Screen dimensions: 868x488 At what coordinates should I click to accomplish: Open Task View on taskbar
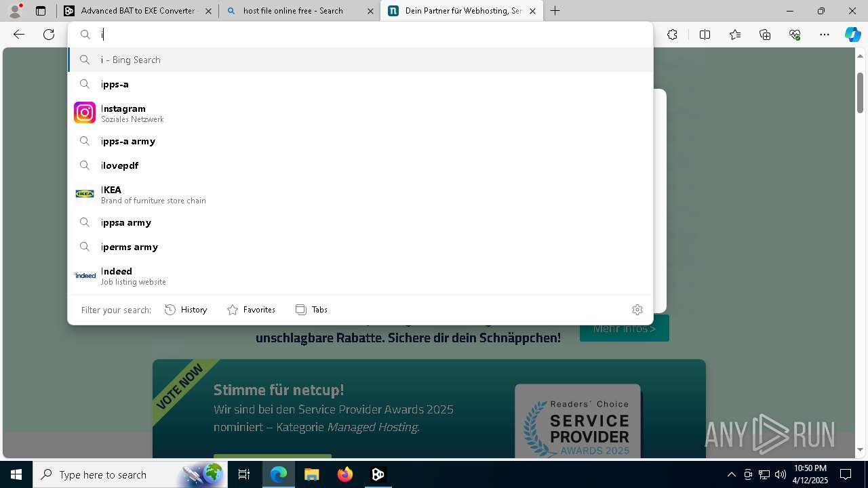244,474
